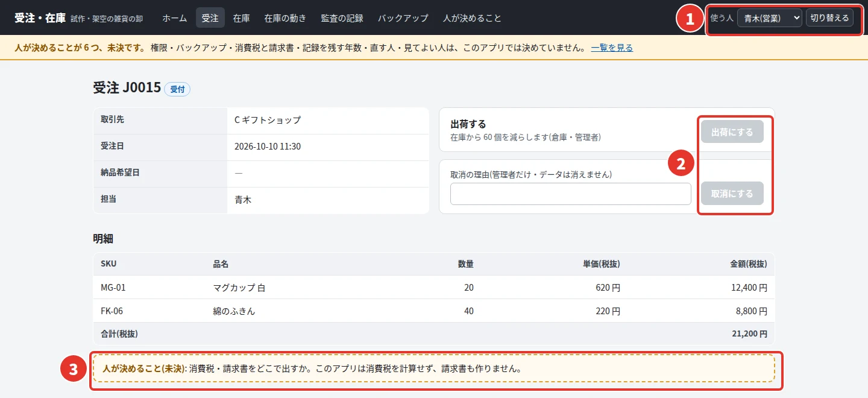
Task: Select the C ギフトショップ customer value
Action: coord(268,120)
